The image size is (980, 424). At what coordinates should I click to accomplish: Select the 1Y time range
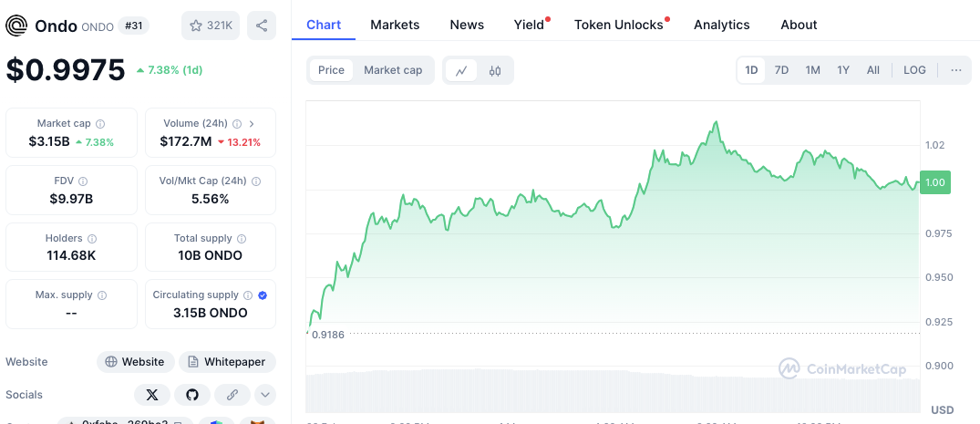point(843,70)
